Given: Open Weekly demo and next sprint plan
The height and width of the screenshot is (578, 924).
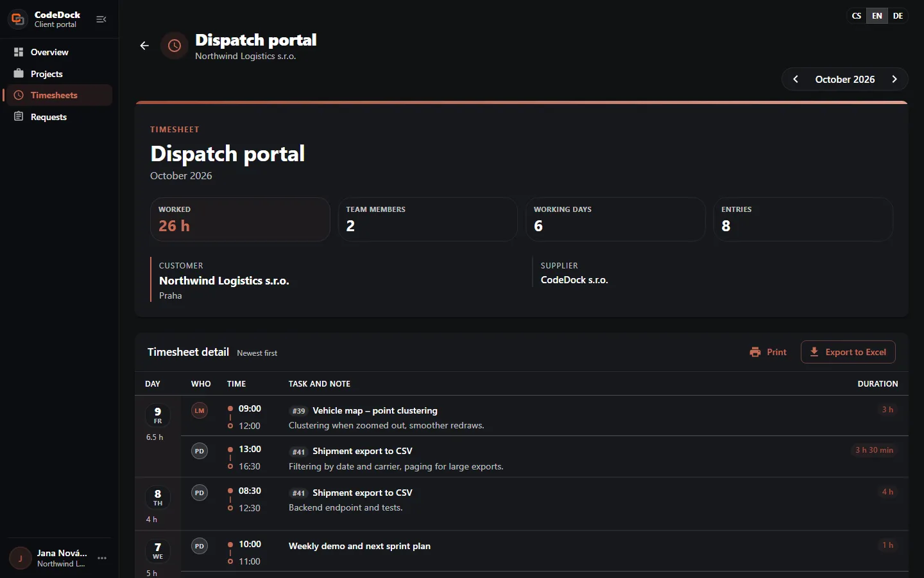Looking at the screenshot, I should point(359,546).
